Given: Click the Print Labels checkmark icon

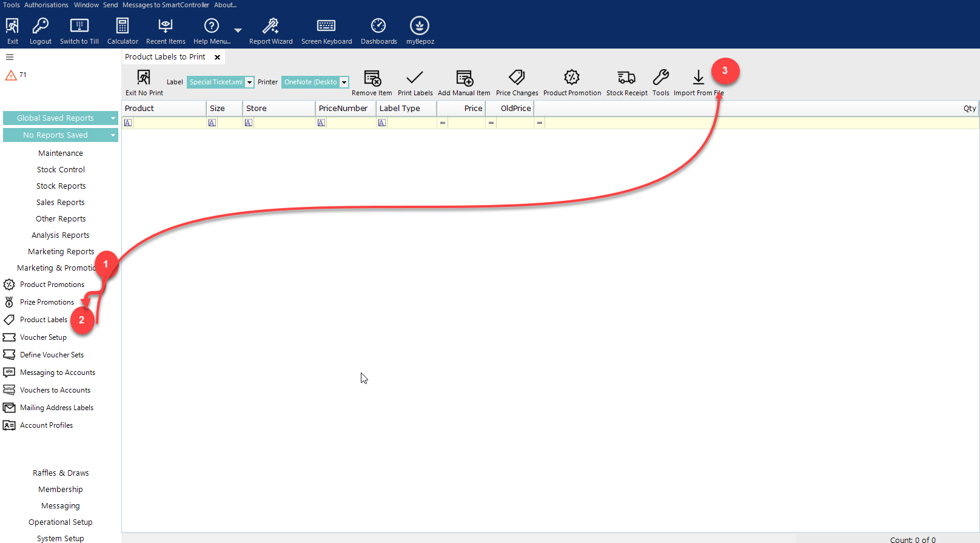Looking at the screenshot, I should click(415, 78).
